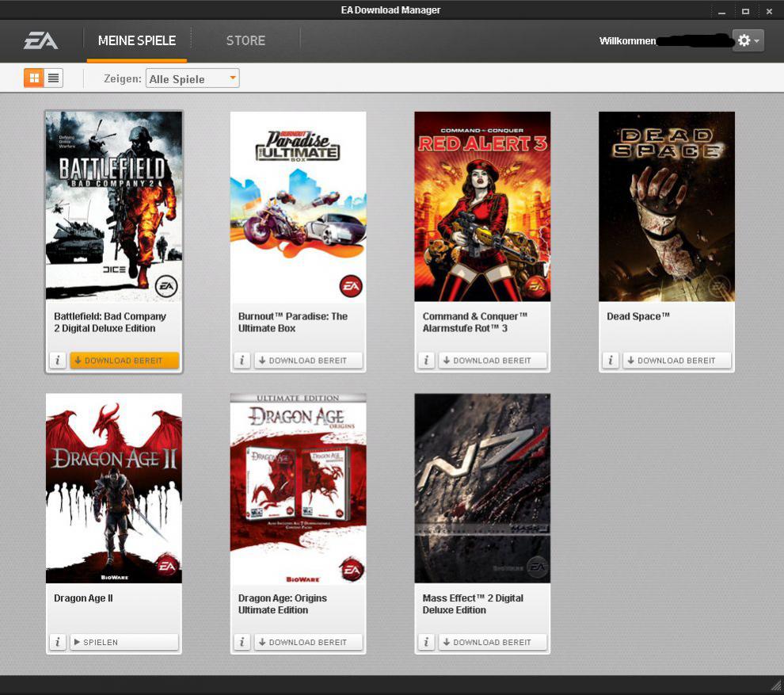
Task: Maximize the EA Download Manager window
Action: 745,11
